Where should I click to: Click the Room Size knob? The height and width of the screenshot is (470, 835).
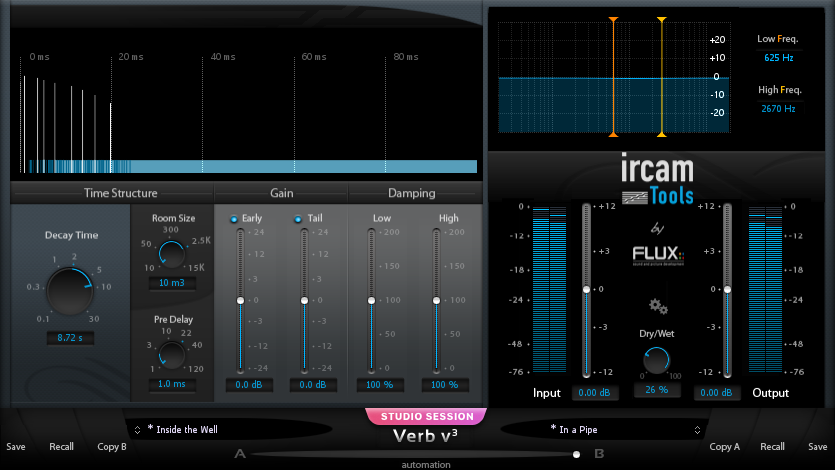click(x=171, y=254)
